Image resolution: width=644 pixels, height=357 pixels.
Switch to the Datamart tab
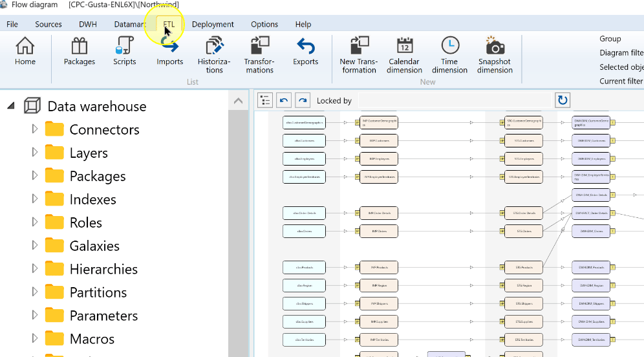click(130, 24)
